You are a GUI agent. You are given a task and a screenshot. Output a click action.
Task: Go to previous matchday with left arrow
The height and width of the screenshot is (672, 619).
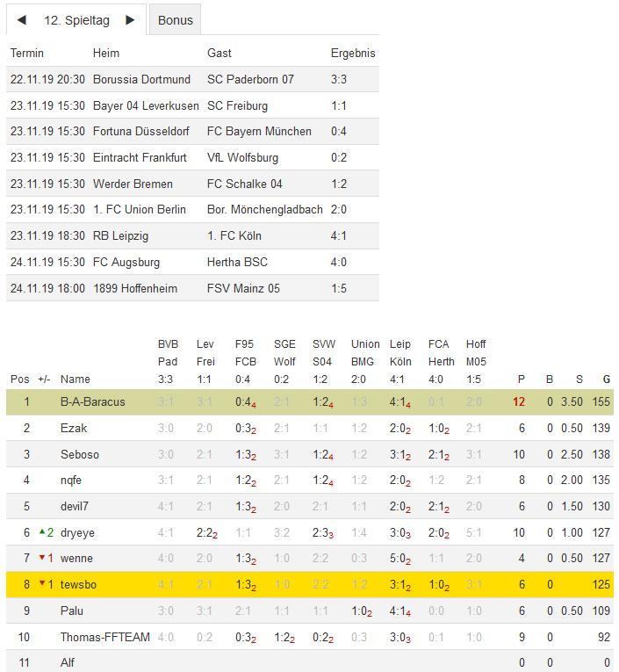tap(22, 20)
